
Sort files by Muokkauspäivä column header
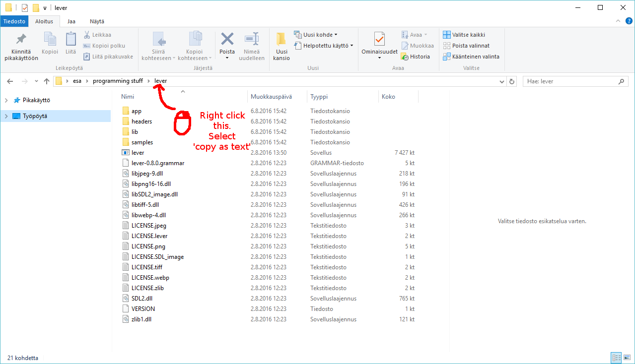pos(271,97)
